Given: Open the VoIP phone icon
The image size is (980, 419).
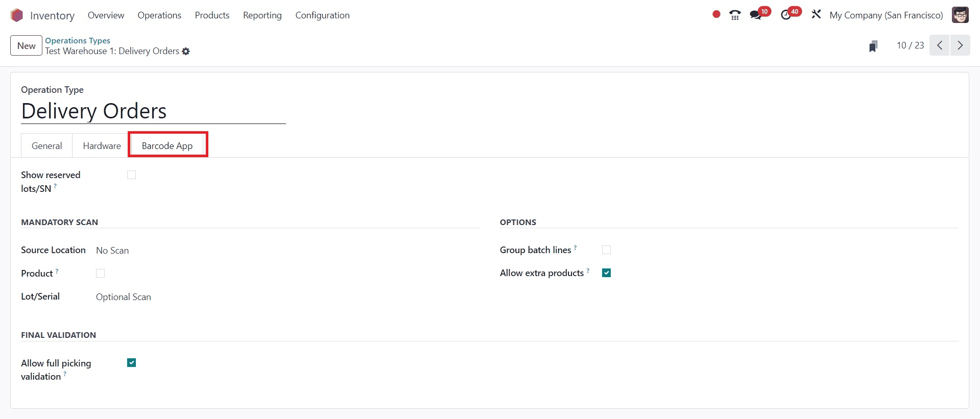Looking at the screenshot, I should (735, 15).
